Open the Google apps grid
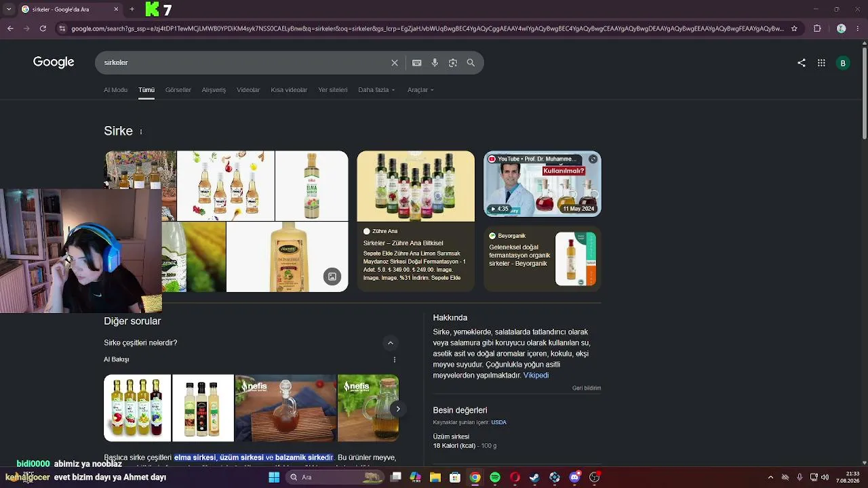The height and width of the screenshot is (488, 868). coord(821,63)
